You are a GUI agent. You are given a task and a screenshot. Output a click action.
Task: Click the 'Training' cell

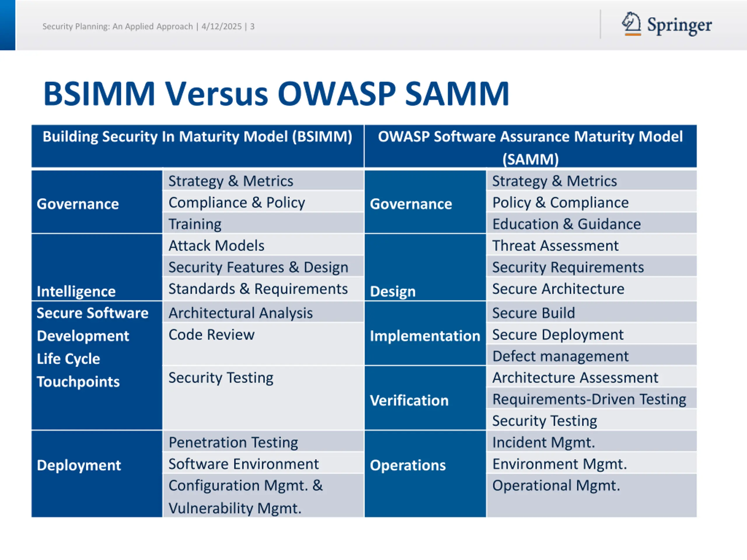(x=263, y=223)
